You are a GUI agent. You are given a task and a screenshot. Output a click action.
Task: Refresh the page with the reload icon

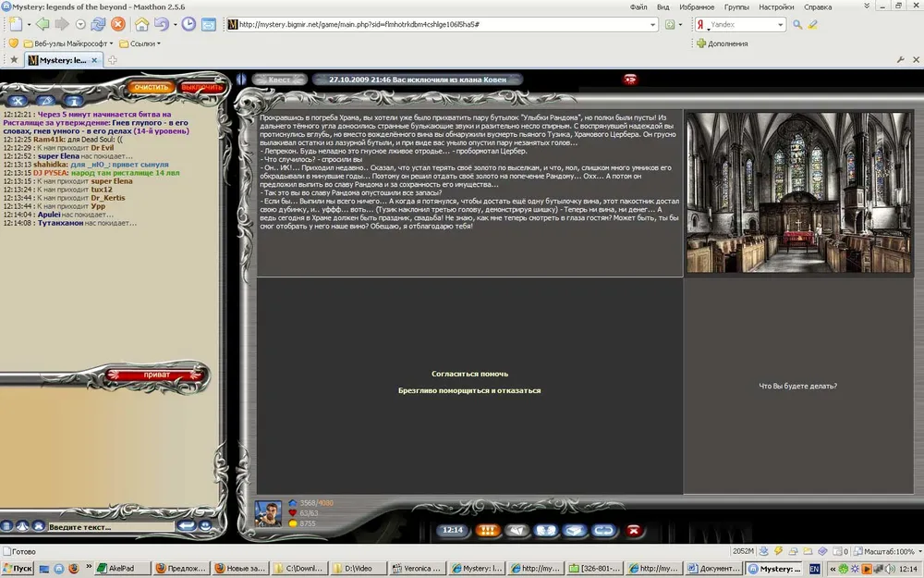(99, 25)
